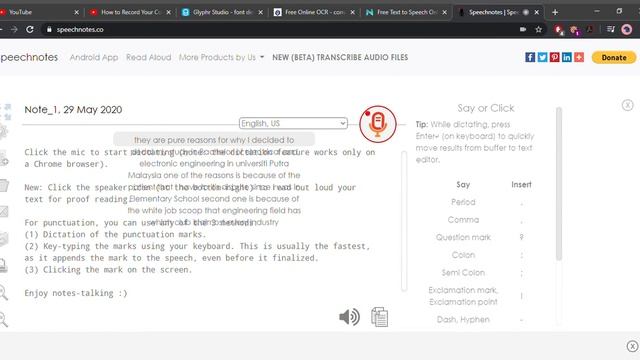640x360 pixels.
Task: Close the Say or Click side panel
Action: 627,105
